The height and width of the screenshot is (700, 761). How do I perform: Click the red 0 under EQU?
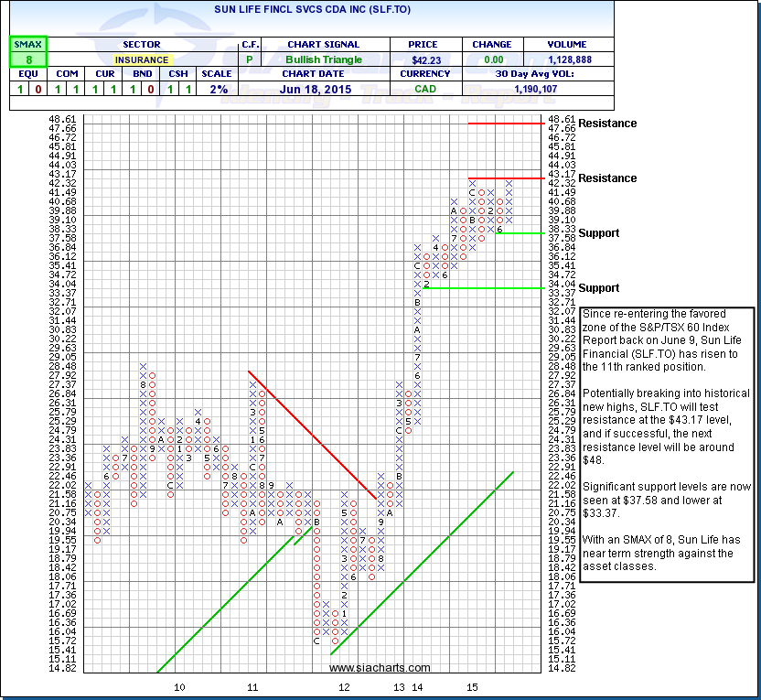[x=38, y=90]
